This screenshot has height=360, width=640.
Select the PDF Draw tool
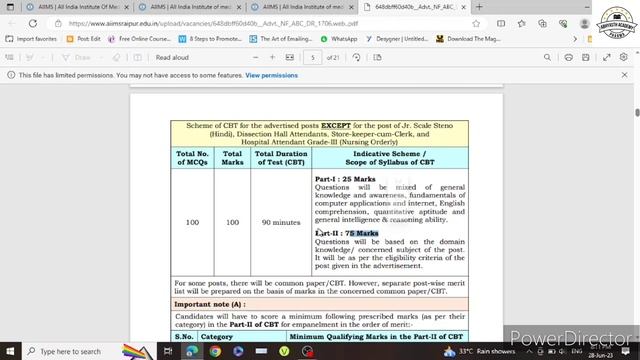click(x=76, y=58)
